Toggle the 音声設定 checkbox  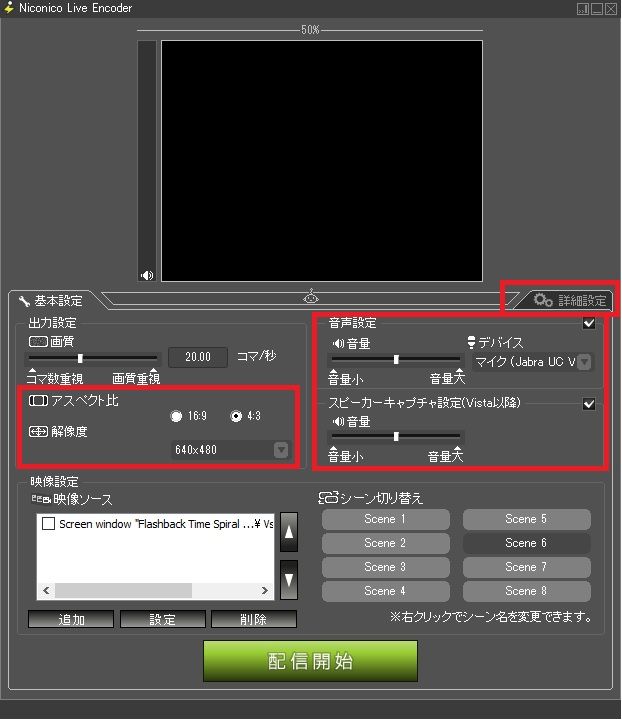[589, 323]
